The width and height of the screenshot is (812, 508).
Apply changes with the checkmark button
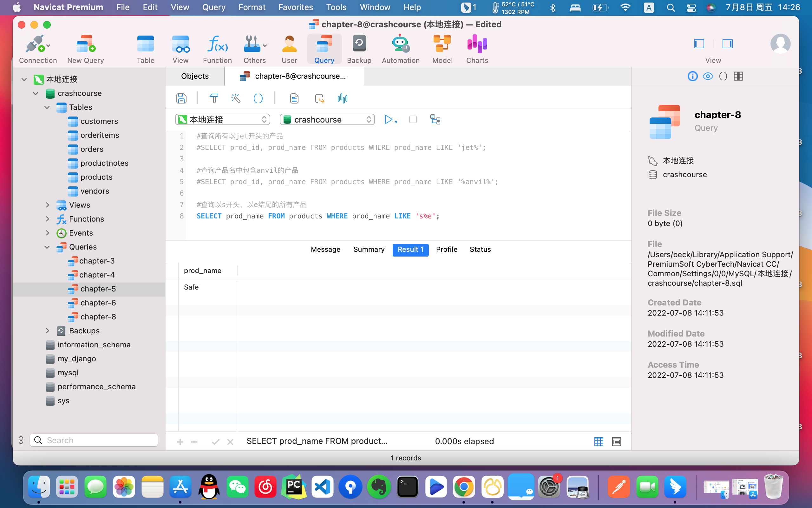[215, 442]
